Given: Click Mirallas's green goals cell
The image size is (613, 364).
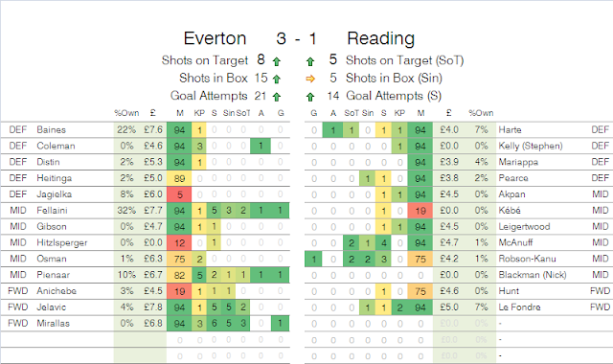Looking at the screenshot, I should [281, 324].
